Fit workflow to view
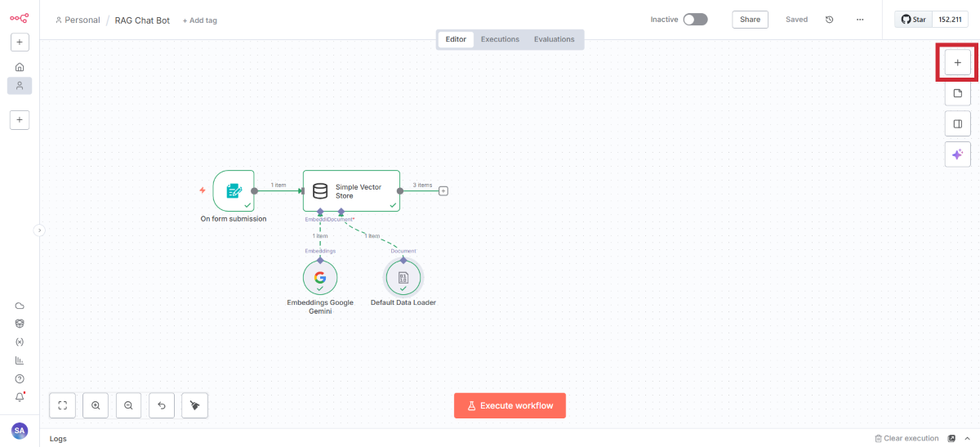Image resolution: width=980 pixels, height=447 pixels. click(62, 405)
